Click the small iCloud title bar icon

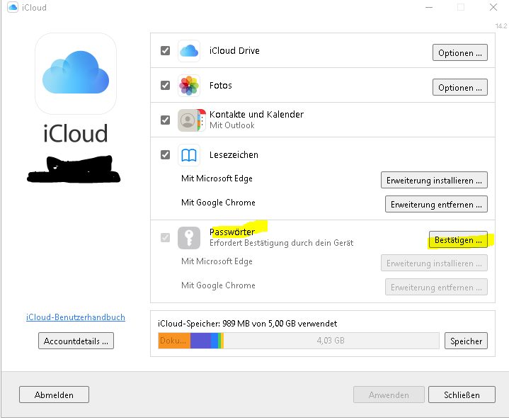coord(11,8)
